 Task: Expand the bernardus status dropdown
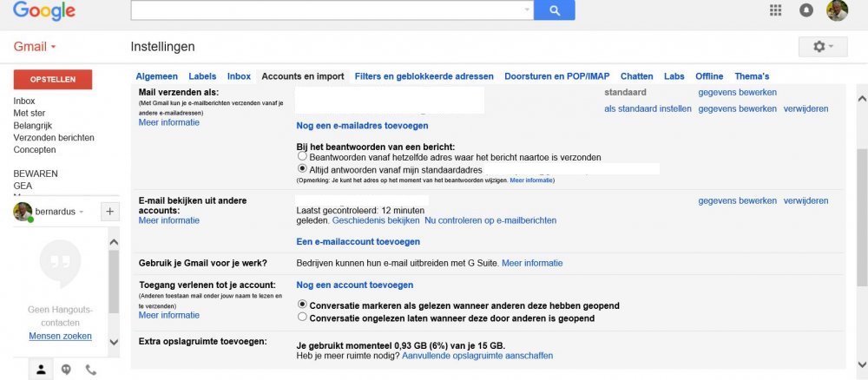point(81,212)
